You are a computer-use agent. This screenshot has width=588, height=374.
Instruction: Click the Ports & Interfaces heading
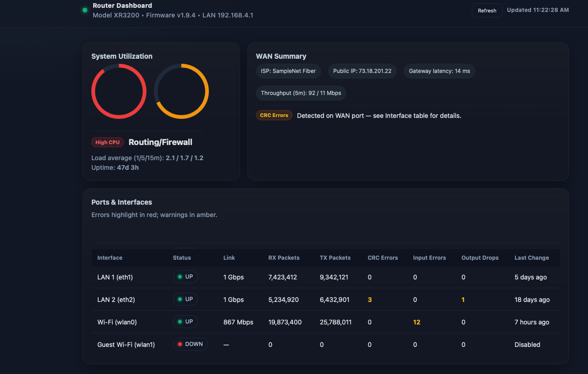122,202
